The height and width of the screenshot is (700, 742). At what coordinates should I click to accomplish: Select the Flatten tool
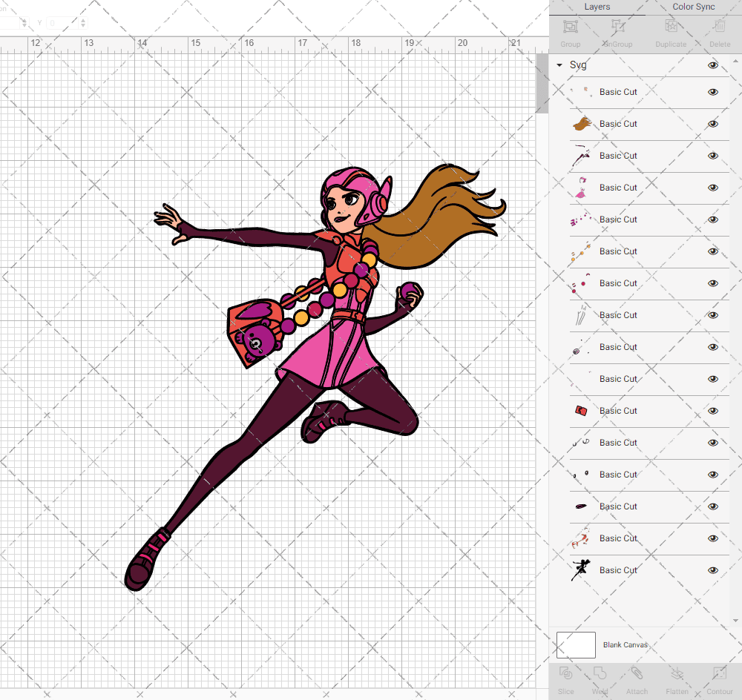click(x=677, y=673)
